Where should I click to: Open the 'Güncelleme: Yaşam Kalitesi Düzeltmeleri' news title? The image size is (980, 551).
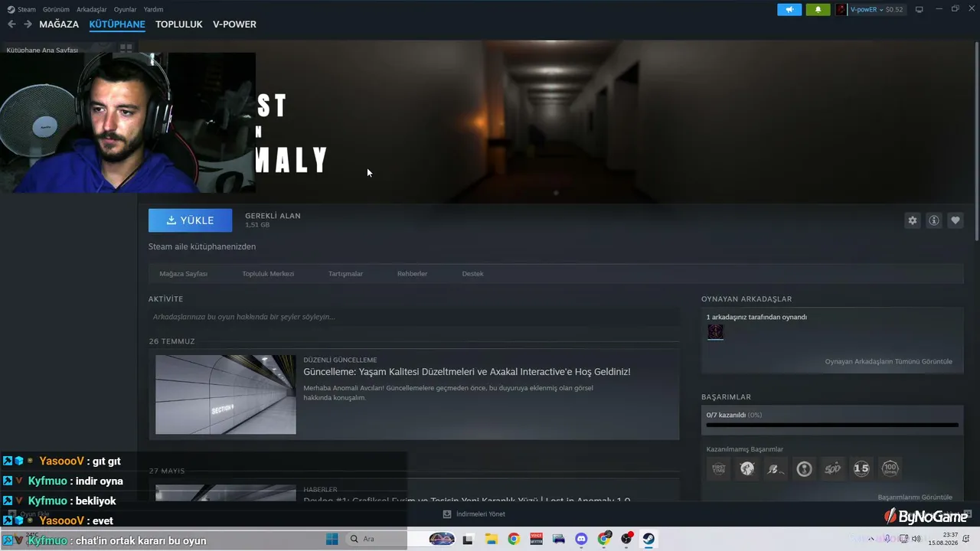tap(467, 372)
